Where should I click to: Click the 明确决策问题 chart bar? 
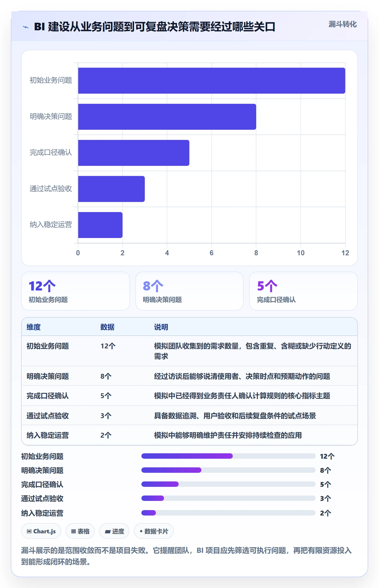pos(167,117)
